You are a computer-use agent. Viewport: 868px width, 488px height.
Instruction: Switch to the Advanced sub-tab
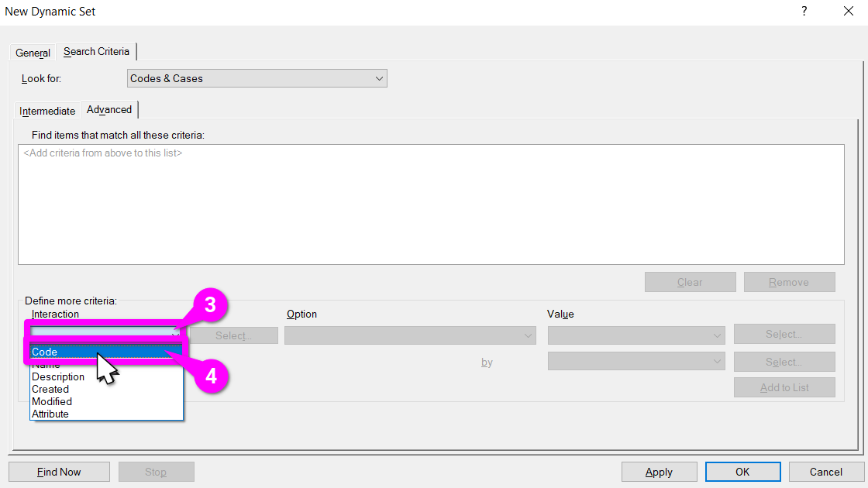tap(109, 110)
